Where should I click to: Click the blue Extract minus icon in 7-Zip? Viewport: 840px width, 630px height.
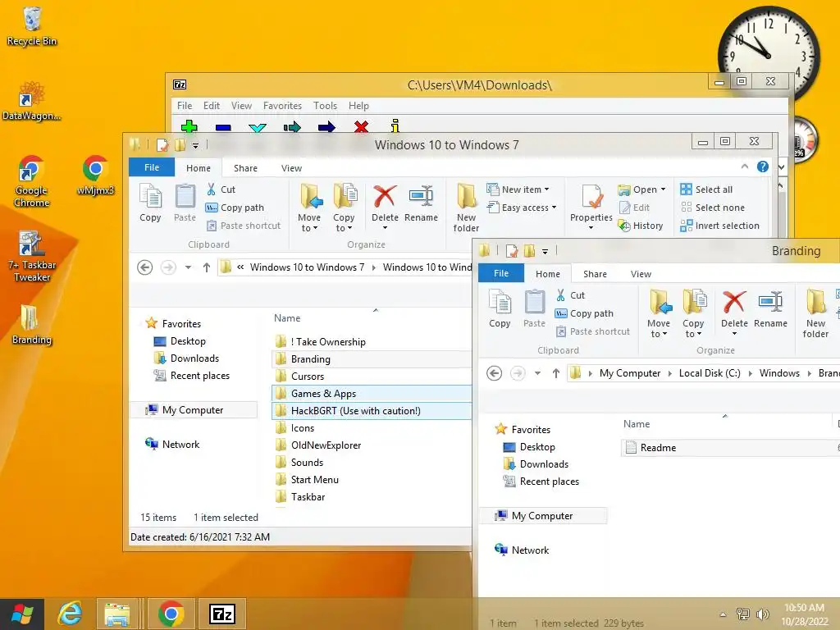click(x=223, y=127)
